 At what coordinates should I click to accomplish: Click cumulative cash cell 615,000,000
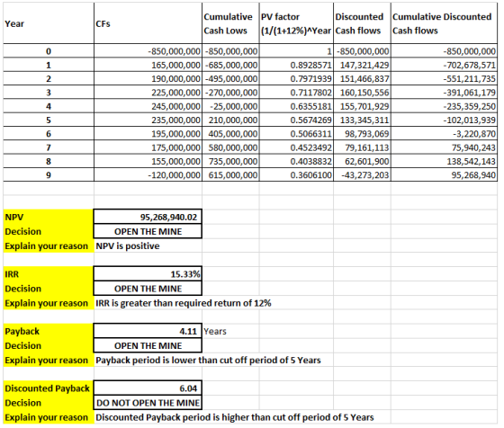tap(230, 175)
